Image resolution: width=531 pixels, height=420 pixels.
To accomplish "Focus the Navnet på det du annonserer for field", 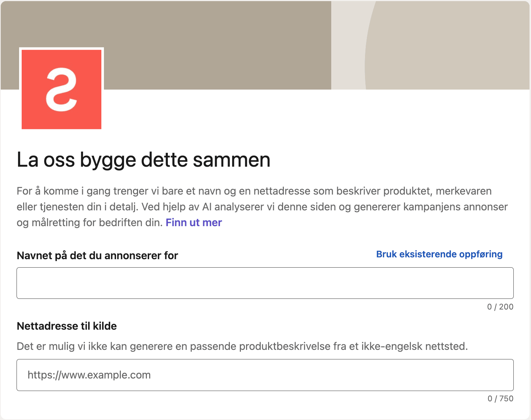I will (265, 283).
